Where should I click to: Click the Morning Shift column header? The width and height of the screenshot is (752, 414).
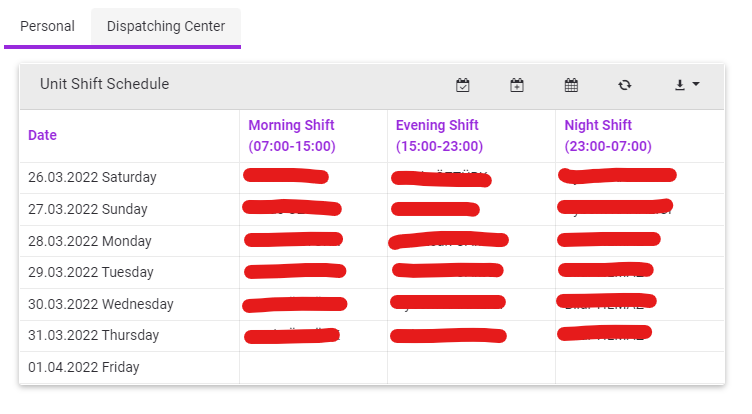pyautogui.click(x=292, y=136)
